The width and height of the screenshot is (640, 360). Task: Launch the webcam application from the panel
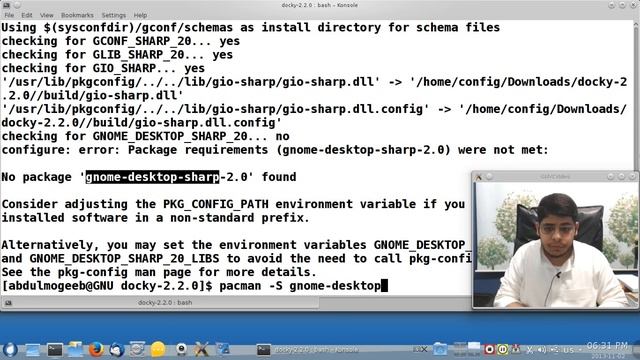[181, 349]
